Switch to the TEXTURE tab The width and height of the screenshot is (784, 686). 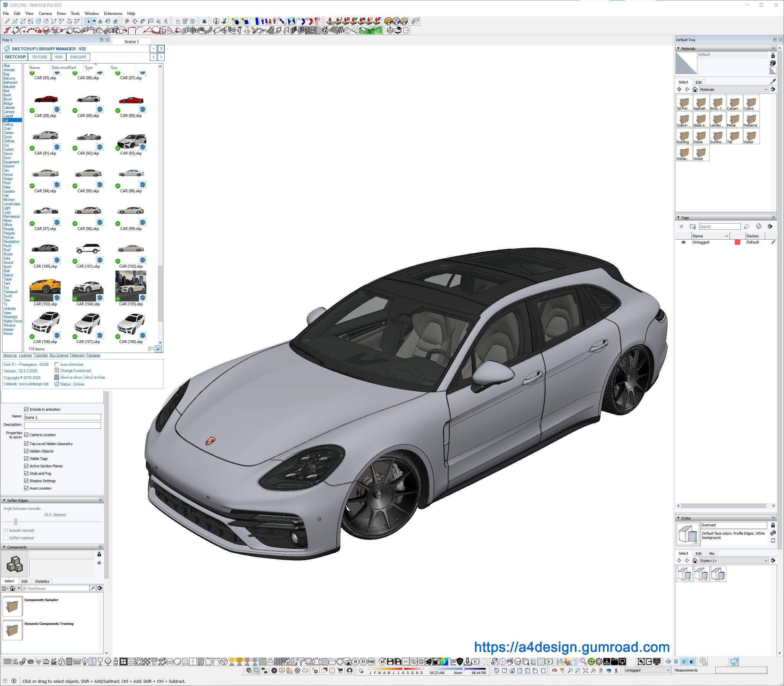(x=39, y=57)
